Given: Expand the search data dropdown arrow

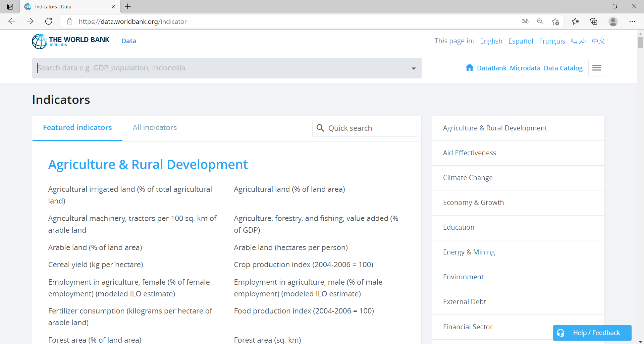Looking at the screenshot, I should (x=414, y=68).
